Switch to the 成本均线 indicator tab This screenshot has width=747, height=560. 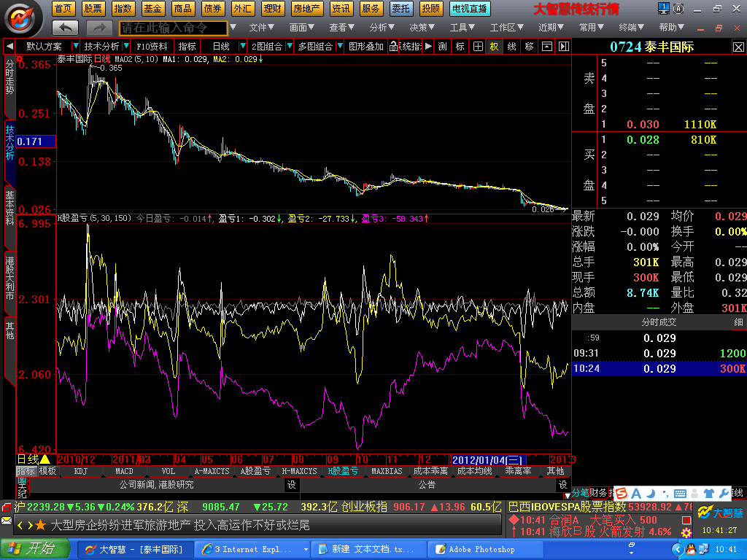(x=474, y=471)
